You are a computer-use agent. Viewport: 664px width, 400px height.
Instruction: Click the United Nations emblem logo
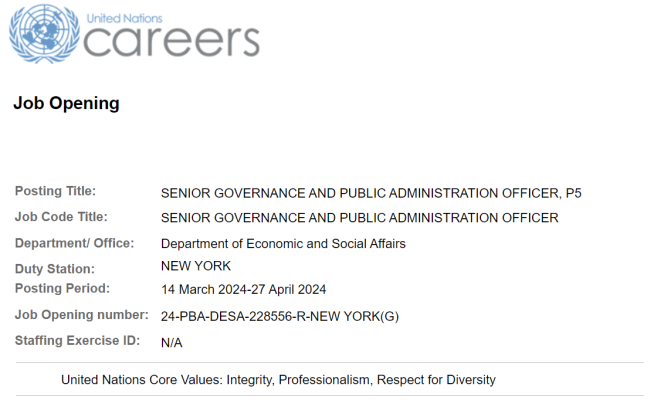tap(44, 34)
